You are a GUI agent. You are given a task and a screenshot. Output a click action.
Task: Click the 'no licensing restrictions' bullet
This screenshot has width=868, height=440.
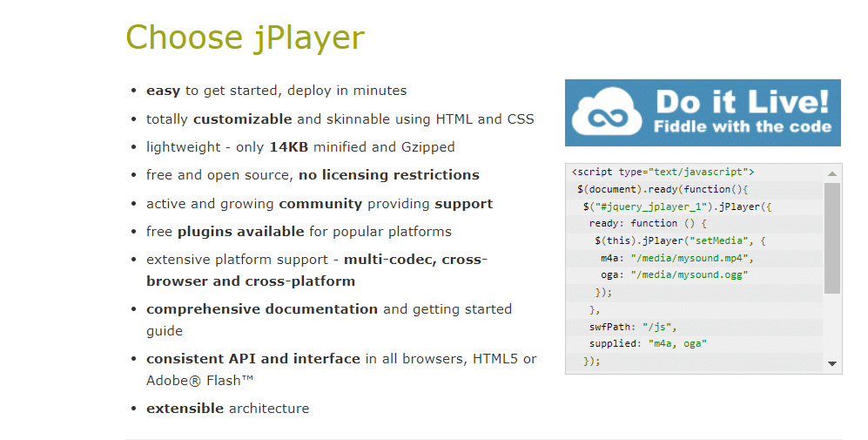click(x=313, y=175)
